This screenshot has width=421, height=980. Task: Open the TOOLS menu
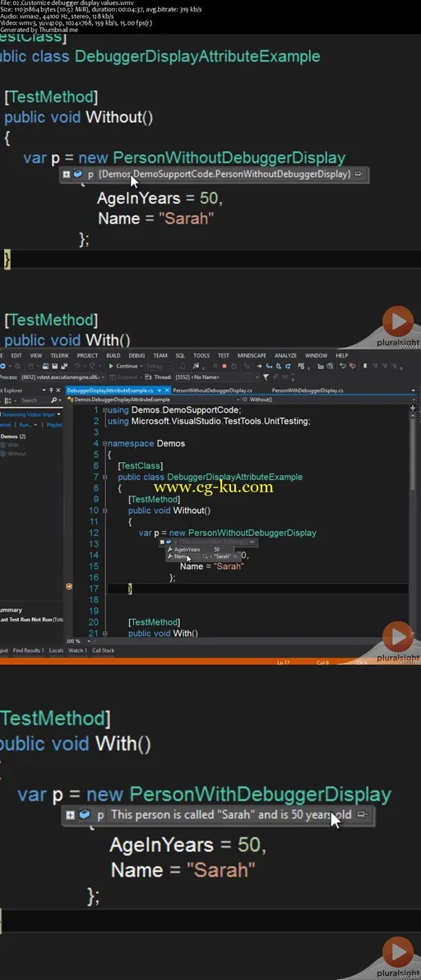201,356
